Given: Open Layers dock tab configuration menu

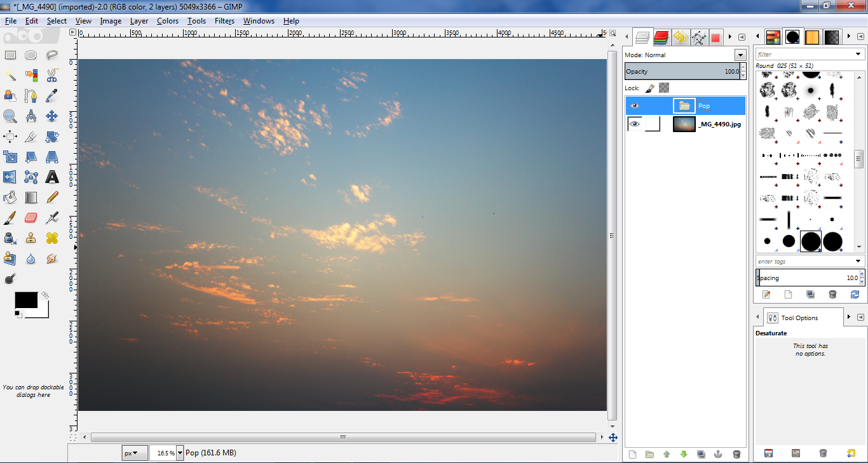Looking at the screenshot, I should [743, 37].
